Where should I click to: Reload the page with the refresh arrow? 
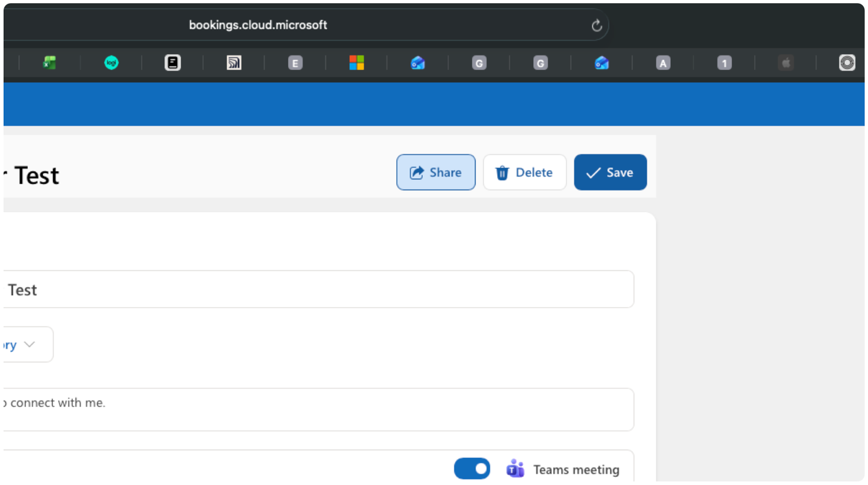596,26
